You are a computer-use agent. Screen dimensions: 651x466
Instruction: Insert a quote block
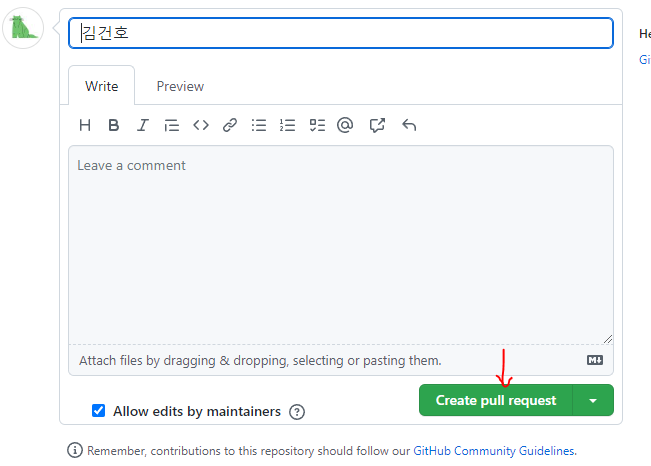point(171,125)
